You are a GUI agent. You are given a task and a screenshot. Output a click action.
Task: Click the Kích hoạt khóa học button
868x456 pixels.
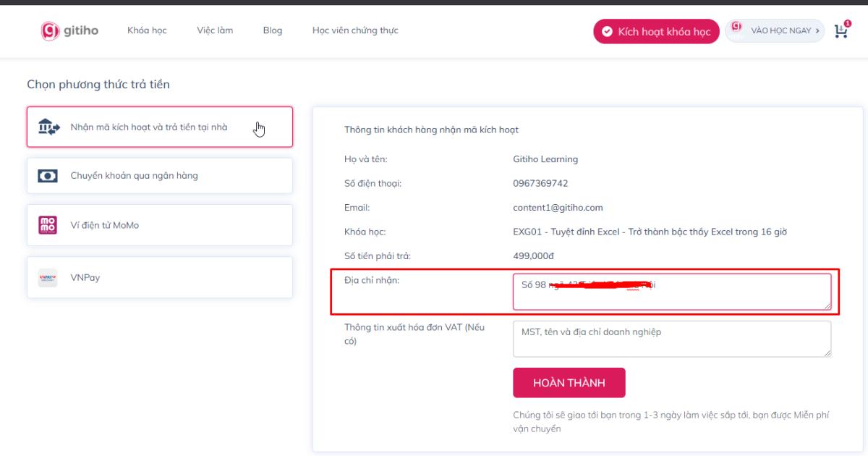coord(656,31)
